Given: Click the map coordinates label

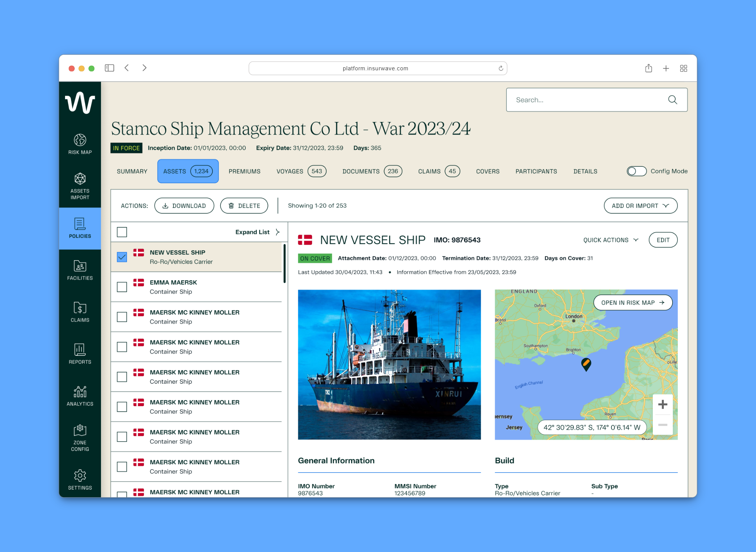Looking at the screenshot, I should click(592, 427).
